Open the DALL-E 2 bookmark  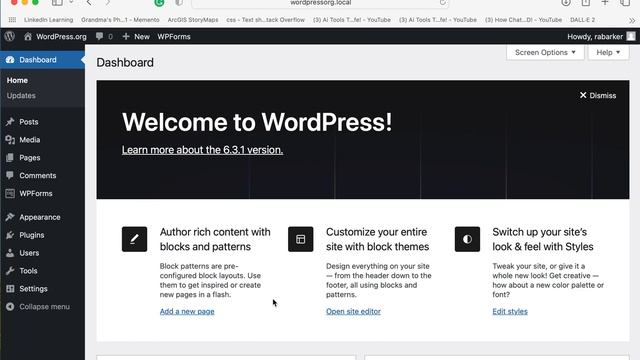(x=582, y=20)
